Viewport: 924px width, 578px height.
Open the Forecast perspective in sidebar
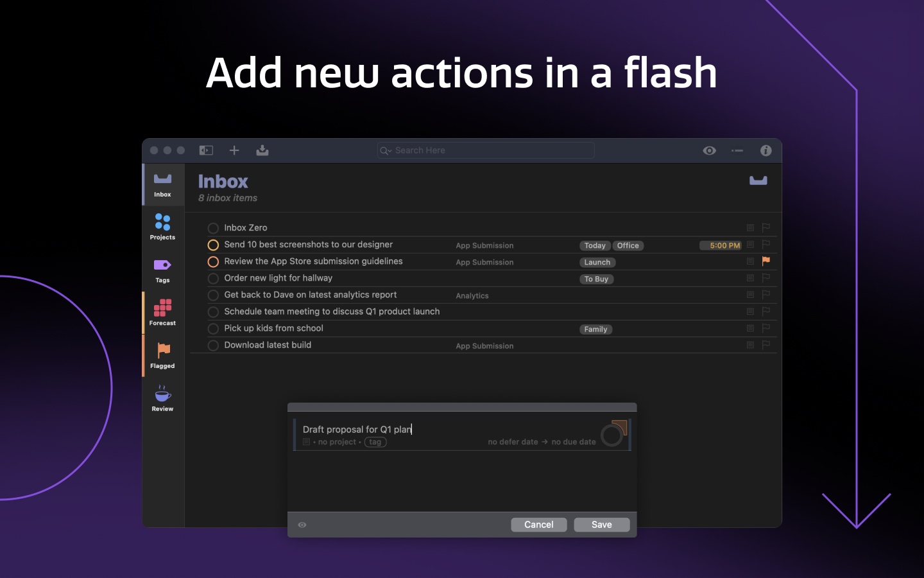pos(163,312)
